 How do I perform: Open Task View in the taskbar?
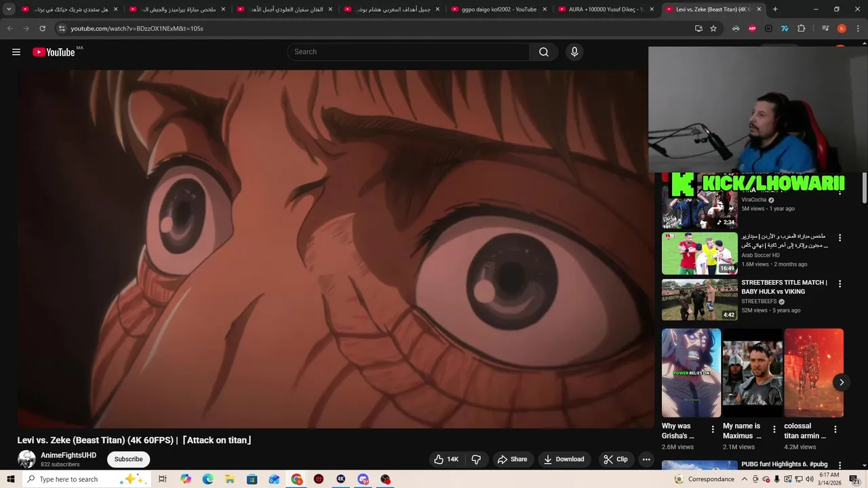(x=163, y=479)
